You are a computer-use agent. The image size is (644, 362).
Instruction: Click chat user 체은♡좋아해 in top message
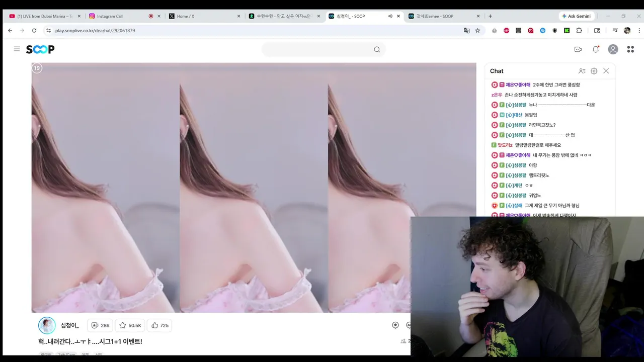point(518,85)
